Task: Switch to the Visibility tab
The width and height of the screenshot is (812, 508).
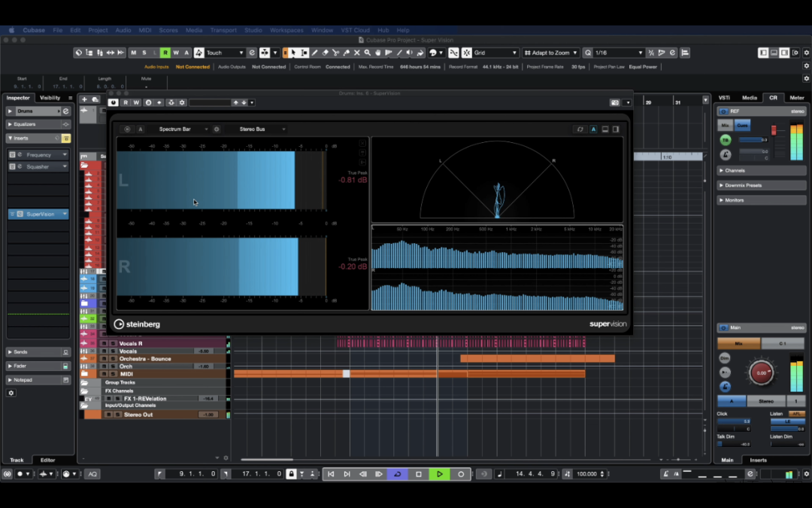Action: click(x=50, y=97)
